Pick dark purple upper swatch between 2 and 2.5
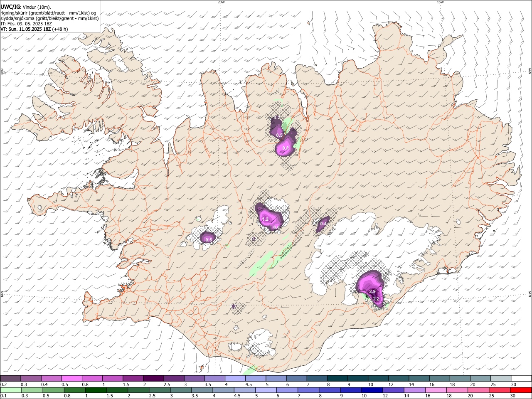532x399 pixels. 153,379
